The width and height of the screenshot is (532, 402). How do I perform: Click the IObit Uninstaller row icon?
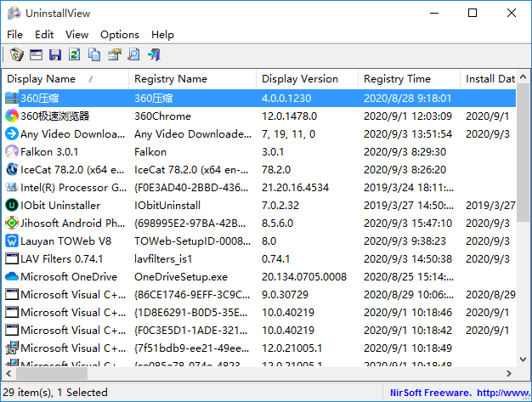pos(12,205)
